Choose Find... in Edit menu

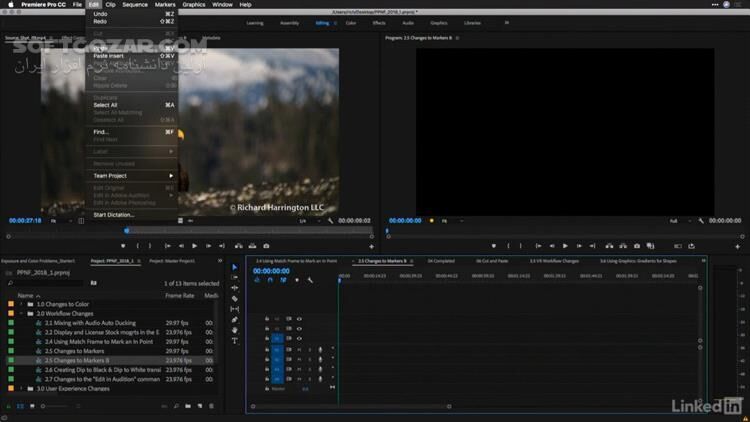point(132,132)
